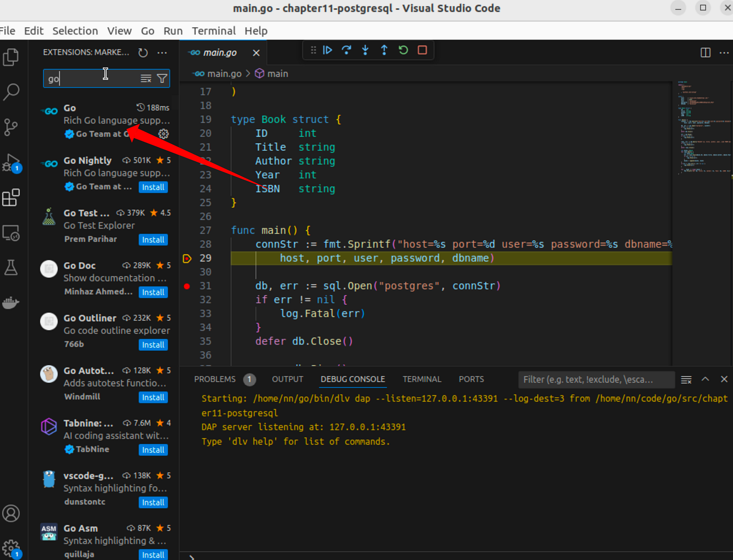Install the Go Outliner extension

point(153,345)
